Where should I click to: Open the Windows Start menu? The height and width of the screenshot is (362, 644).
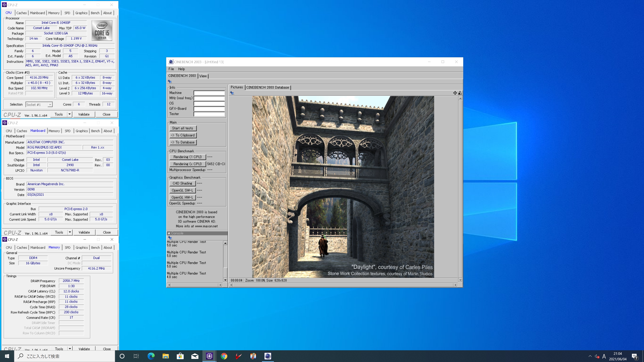coord(7,356)
